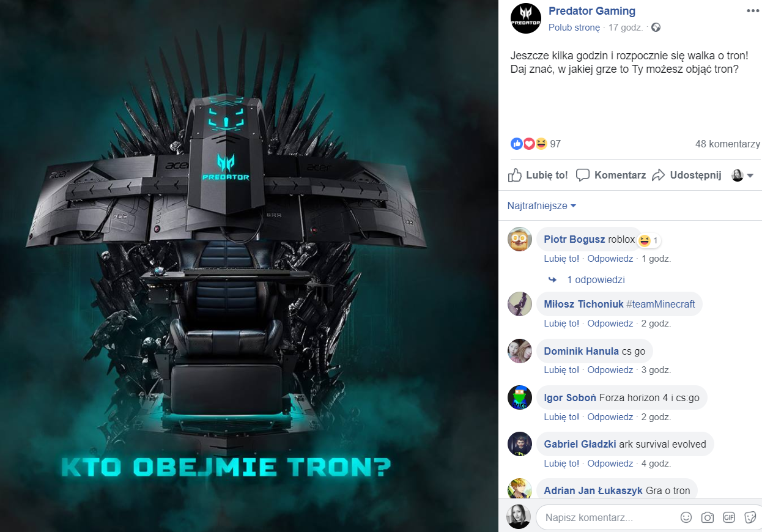Viewport: 762px width, 532px height.
Task: Click the thumbs-up Lubię to! button on the post
Action: [538, 175]
